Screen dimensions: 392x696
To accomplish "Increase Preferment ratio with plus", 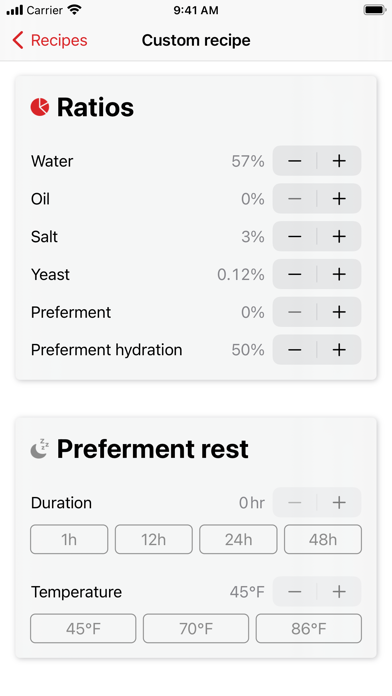I will (x=339, y=312).
